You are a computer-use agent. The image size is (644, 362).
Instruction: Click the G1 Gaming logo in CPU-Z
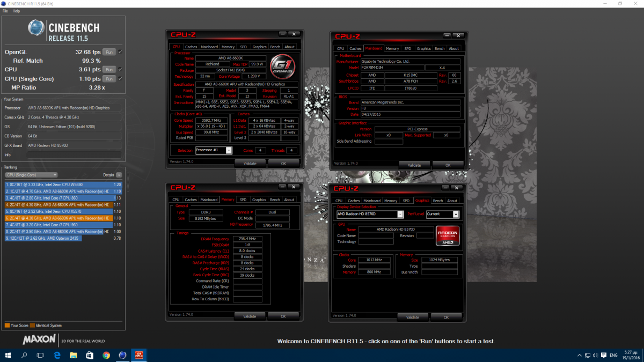(282, 67)
